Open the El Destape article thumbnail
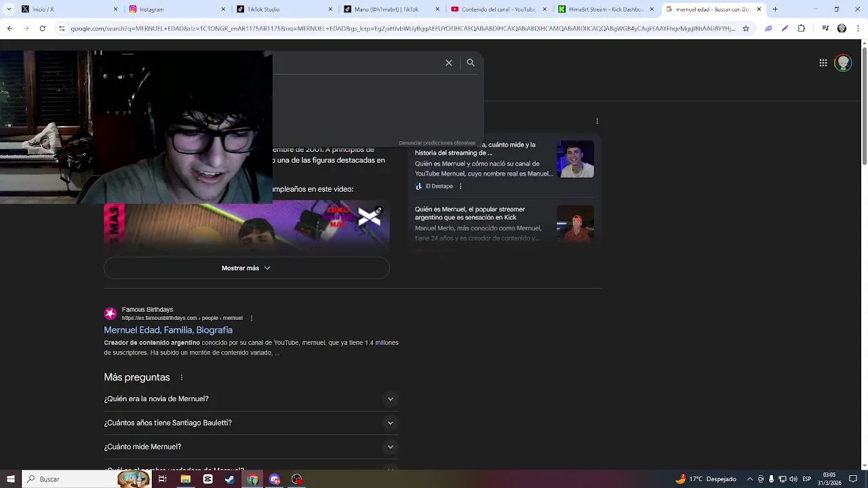 [x=575, y=159]
